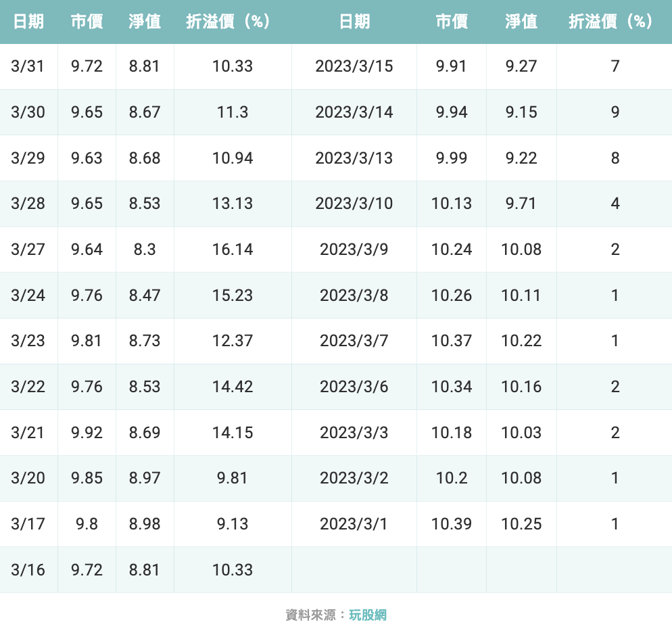Click net value 10.11 for 2023/3/8
Viewport: 672px width, 637px height.
pos(521,296)
